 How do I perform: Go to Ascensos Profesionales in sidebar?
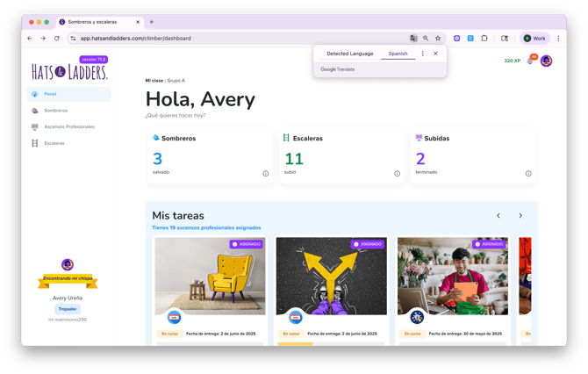(x=68, y=126)
